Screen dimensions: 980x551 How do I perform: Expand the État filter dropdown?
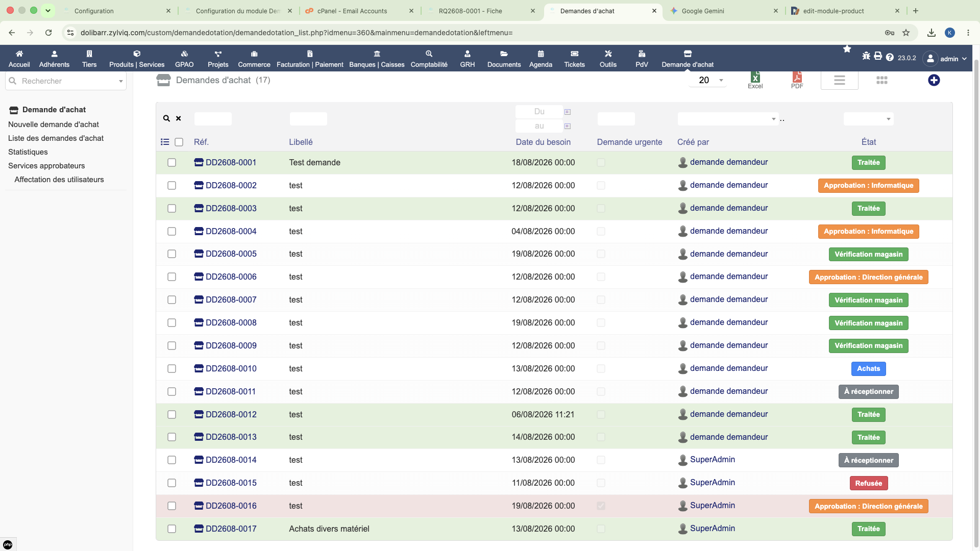click(x=868, y=119)
